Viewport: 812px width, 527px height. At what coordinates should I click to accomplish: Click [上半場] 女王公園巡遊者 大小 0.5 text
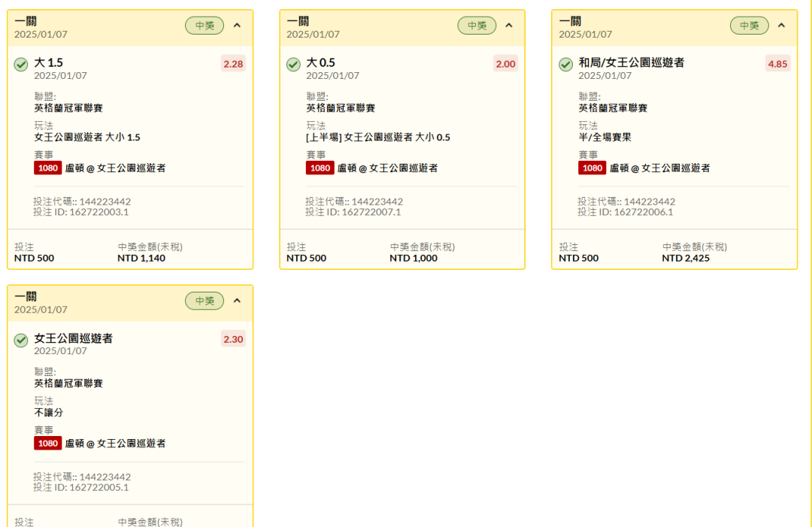pos(378,137)
